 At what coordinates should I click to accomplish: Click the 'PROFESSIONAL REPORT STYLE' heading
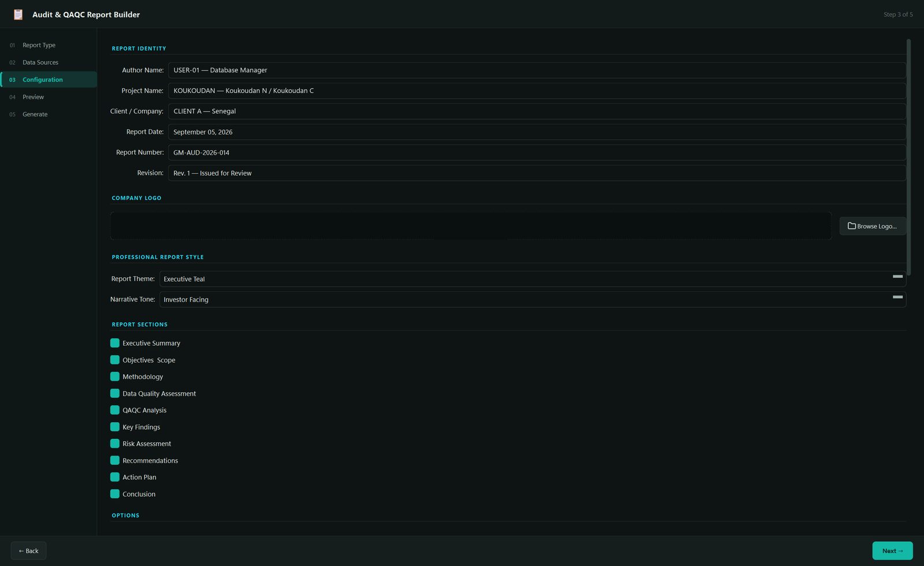[158, 257]
